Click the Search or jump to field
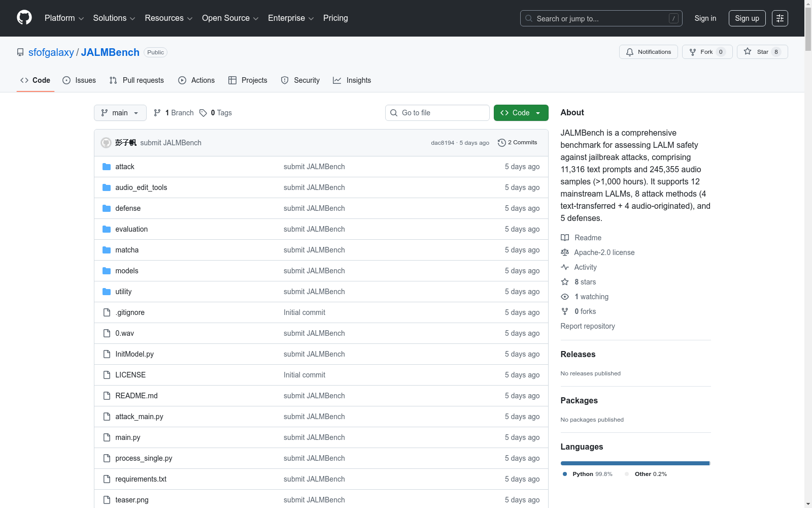Screen dimensions: 812x508 601,18
